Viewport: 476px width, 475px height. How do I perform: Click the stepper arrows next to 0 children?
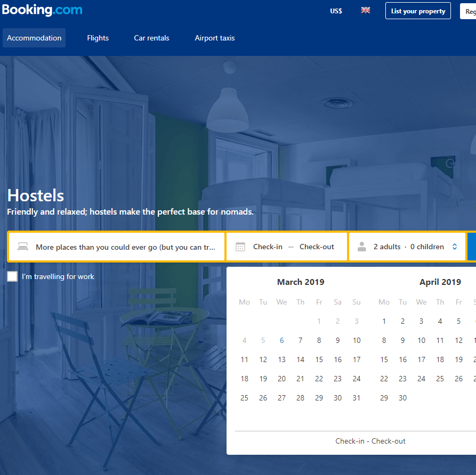[x=454, y=247]
